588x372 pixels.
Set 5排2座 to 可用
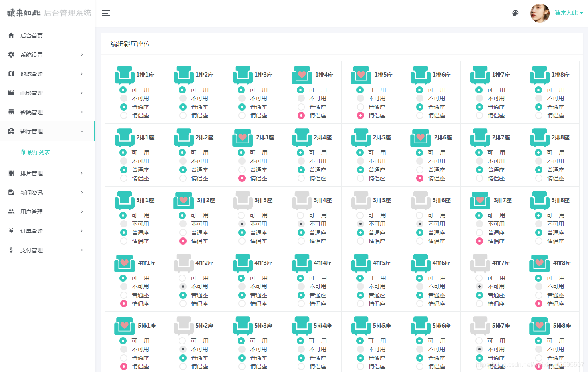pyautogui.click(x=183, y=341)
